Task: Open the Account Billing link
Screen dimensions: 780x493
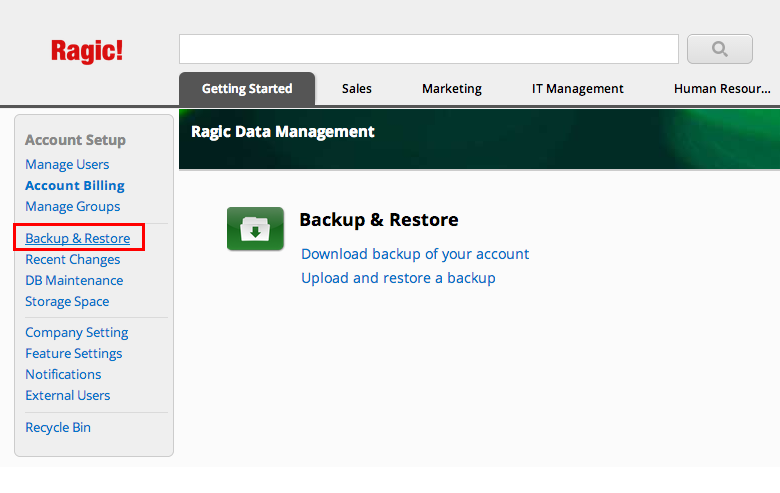Action: pos(75,186)
